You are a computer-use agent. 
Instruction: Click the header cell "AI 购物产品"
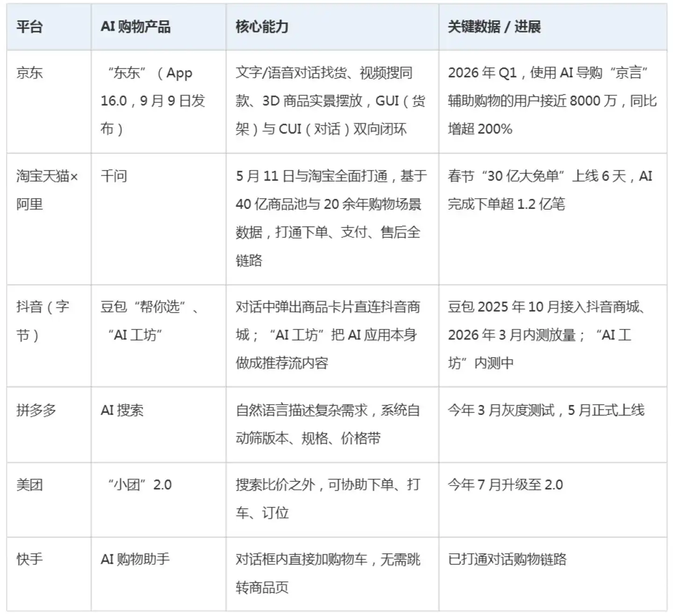point(158,27)
